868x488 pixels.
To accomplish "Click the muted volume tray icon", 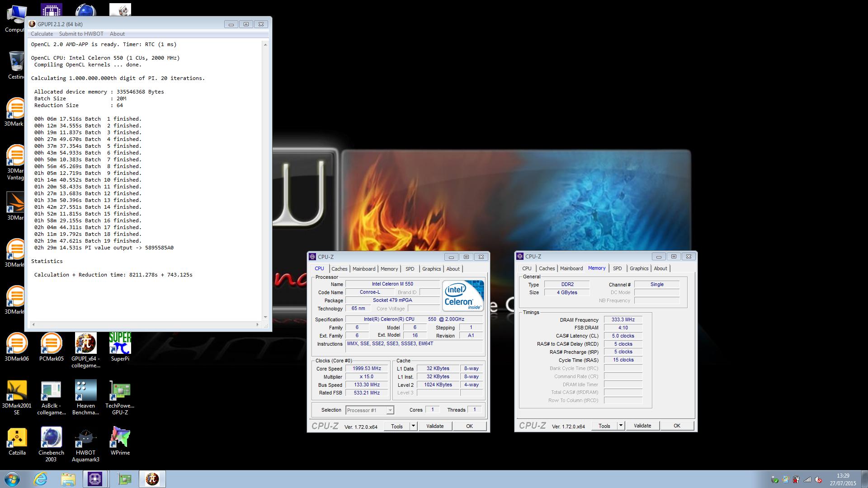I will pos(818,479).
